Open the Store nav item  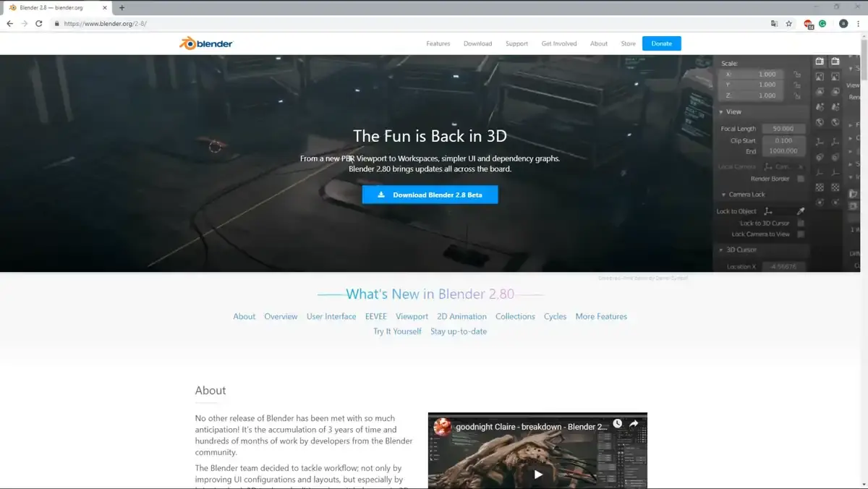[x=629, y=43]
